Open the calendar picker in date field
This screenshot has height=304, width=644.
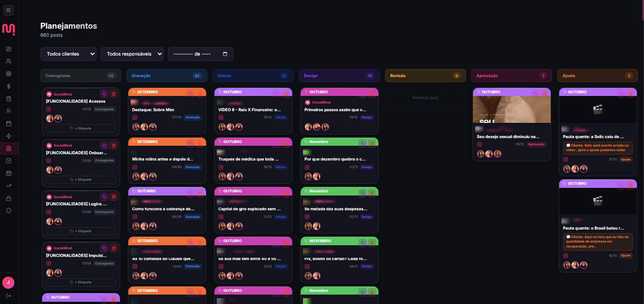[x=225, y=54]
